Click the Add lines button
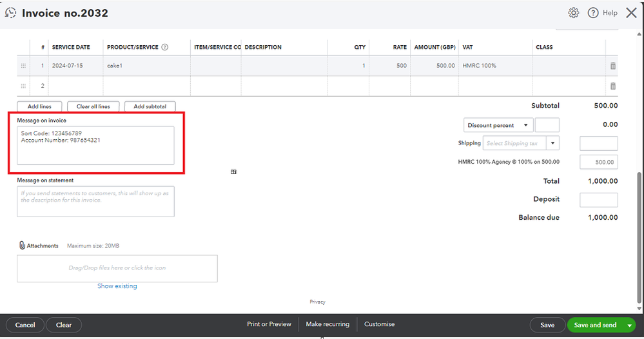Viewport: 644px width, 339px height. click(x=39, y=106)
